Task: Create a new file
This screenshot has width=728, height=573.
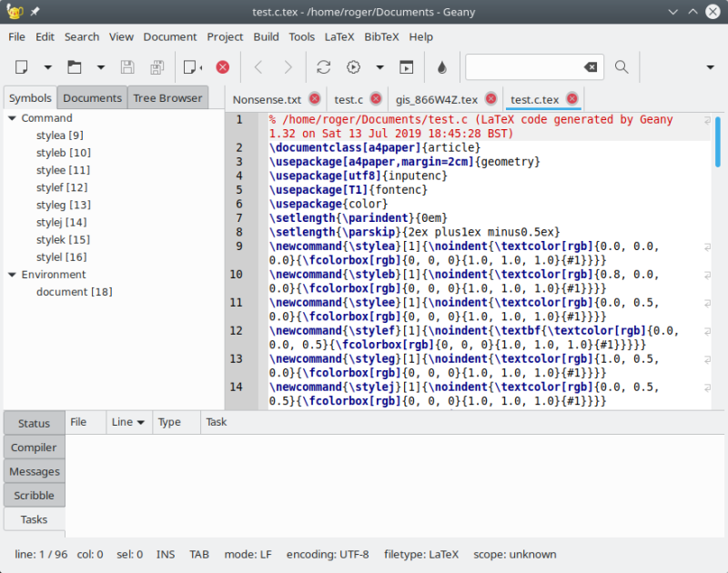Action: pos(22,67)
